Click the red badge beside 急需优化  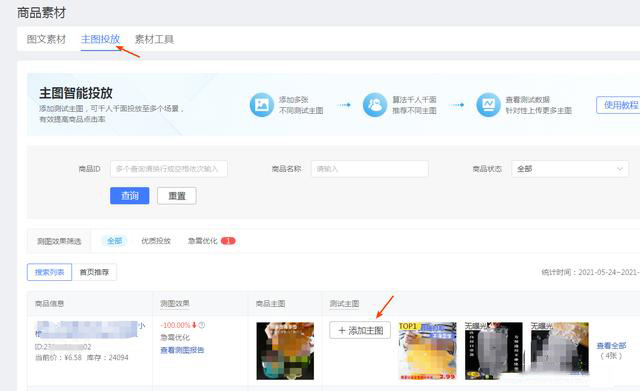tap(228, 241)
